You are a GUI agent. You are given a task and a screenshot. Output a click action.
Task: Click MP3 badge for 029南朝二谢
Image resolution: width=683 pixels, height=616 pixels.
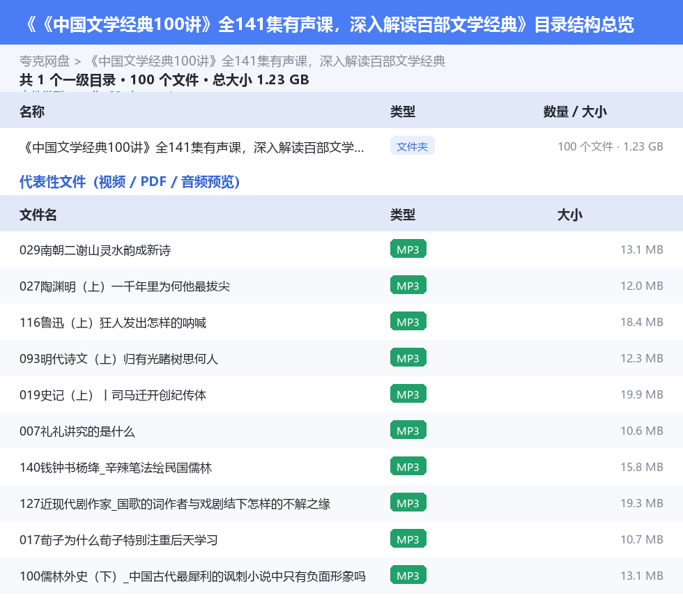tap(408, 249)
